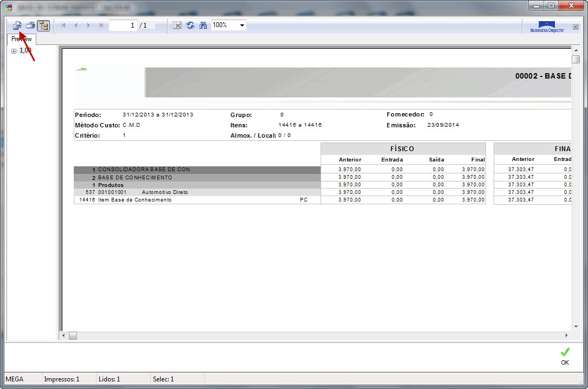Go to previous page arrow
The height and width of the screenshot is (389, 588).
76,25
